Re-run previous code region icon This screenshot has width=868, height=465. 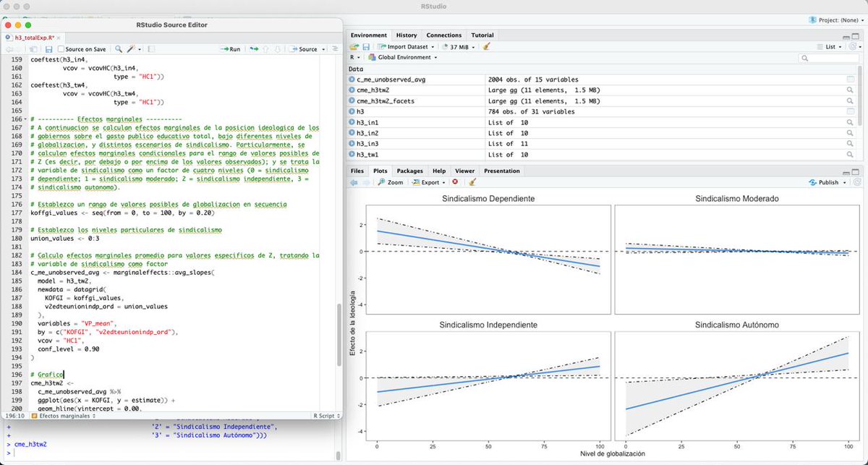[254, 49]
